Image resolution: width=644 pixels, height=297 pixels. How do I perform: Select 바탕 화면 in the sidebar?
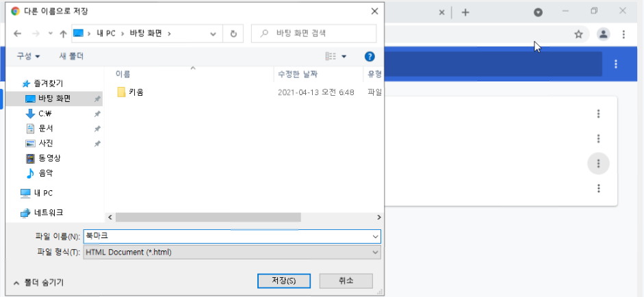[54, 99]
